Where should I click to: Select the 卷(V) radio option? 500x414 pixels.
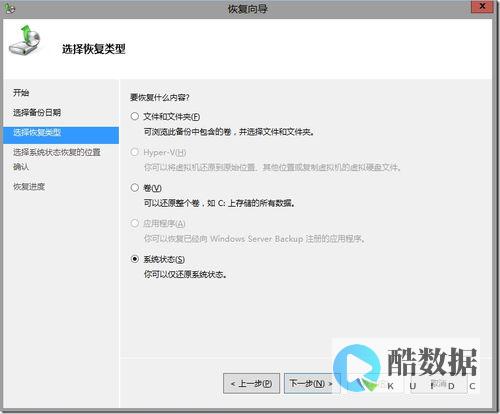point(135,188)
